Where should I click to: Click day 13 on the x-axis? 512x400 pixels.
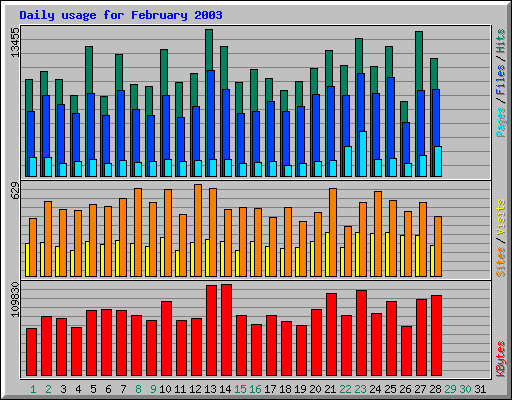pos(210,389)
